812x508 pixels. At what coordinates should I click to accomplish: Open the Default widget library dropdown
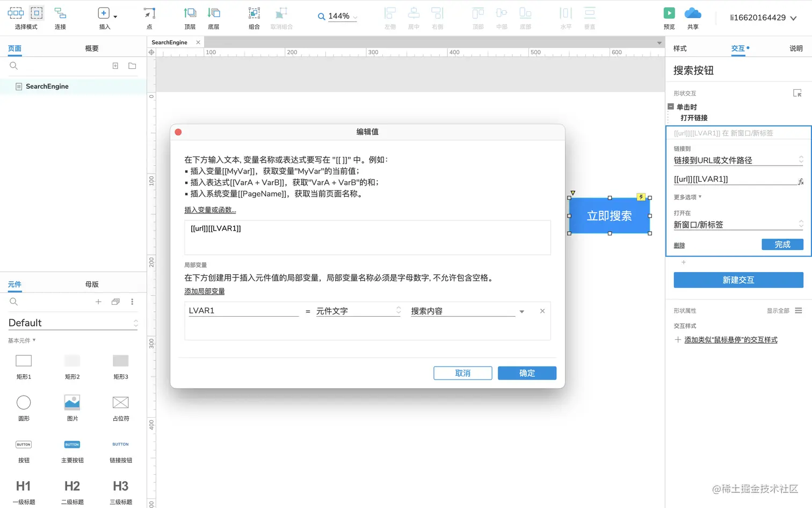click(x=73, y=323)
